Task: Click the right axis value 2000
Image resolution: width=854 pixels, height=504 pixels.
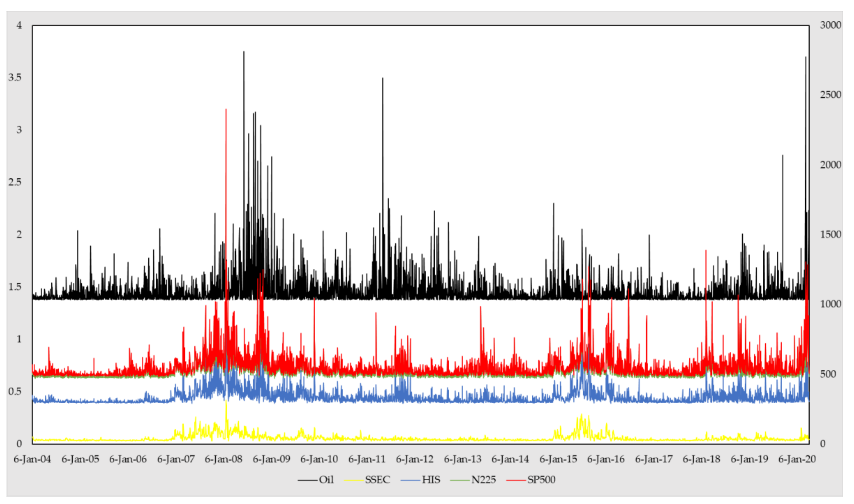Action: coord(831,165)
